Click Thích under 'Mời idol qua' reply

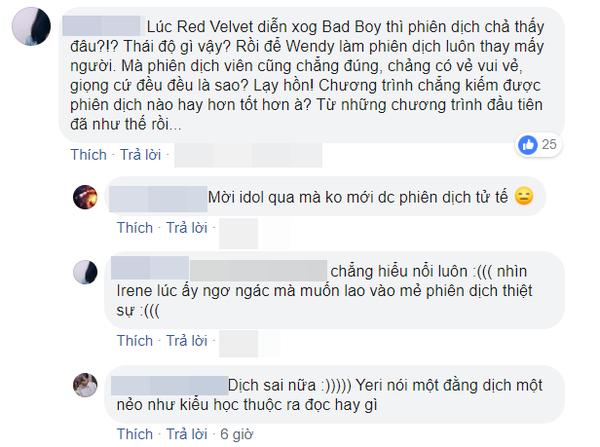[x=135, y=228]
